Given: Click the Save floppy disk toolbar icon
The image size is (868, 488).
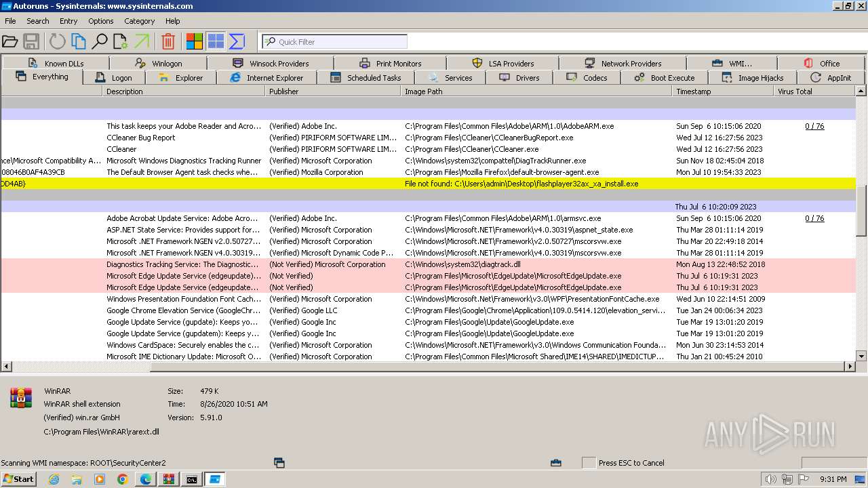Looking at the screenshot, I should (31, 41).
